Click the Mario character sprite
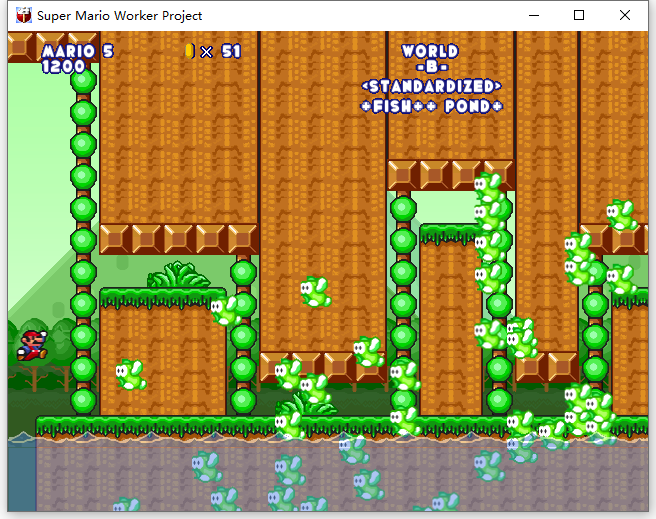656x519 pixels. click(x=32, y=345)
